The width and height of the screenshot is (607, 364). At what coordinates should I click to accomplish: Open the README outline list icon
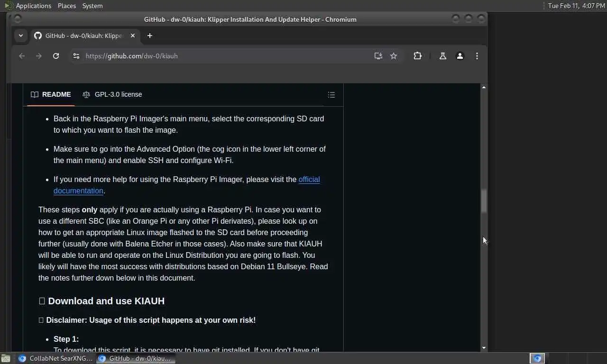(331, 95)
